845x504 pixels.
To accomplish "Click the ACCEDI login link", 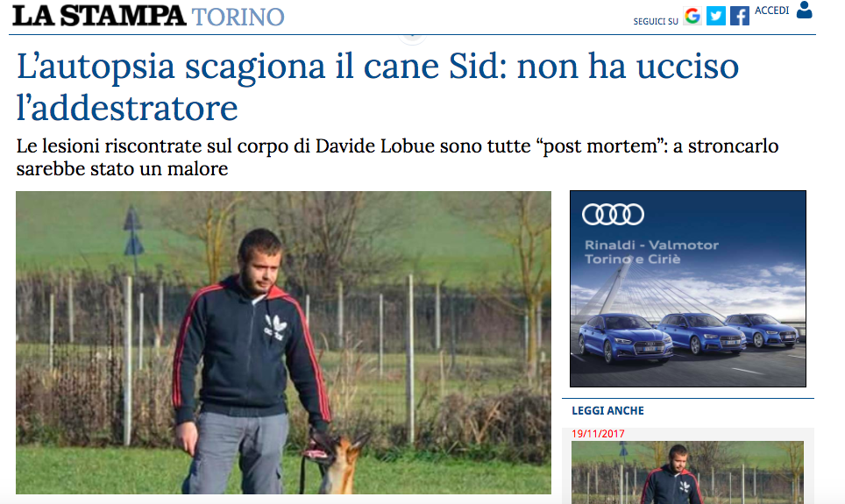I will [771, 11].
